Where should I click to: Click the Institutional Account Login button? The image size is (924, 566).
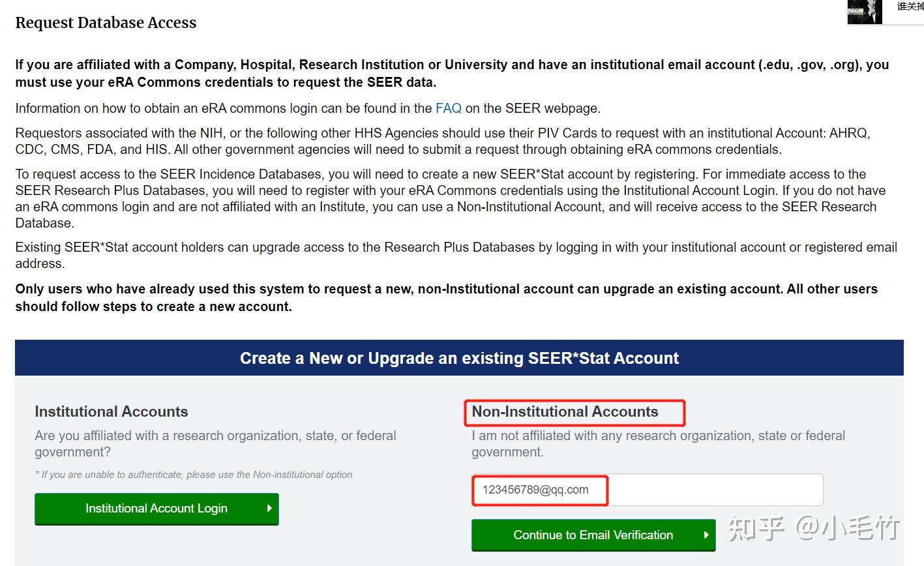coord(156,509)
